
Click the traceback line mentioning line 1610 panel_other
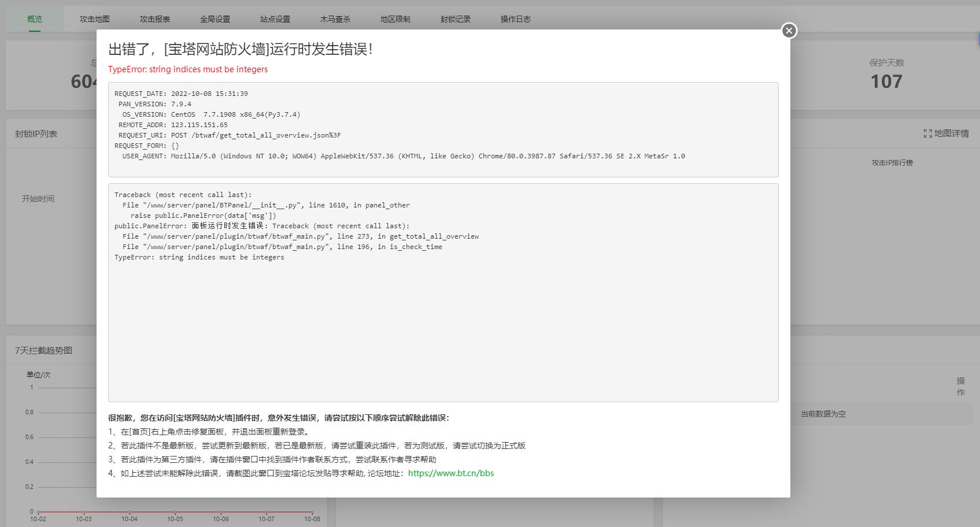tap(266, 205)
